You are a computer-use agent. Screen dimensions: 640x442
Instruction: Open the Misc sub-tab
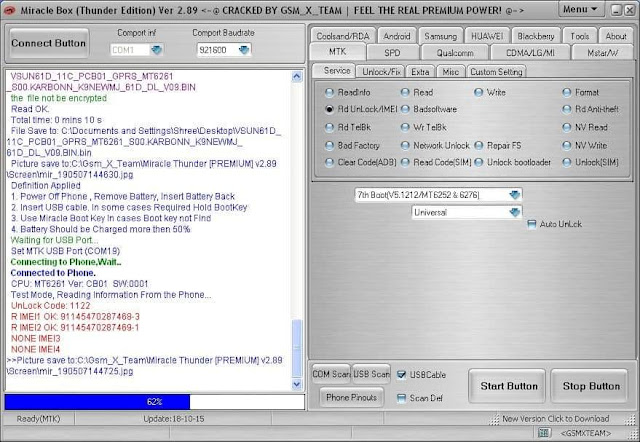(x=451, y=72)
